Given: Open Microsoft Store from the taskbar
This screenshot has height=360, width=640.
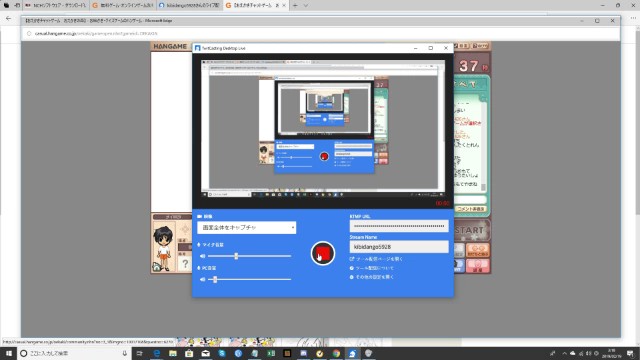Looking at the screenshot, I should 189,353.
